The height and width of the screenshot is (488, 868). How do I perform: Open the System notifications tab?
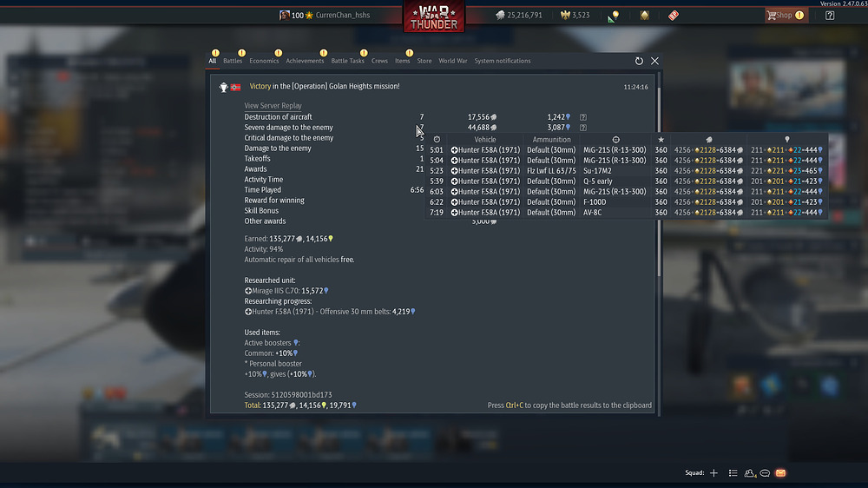[x=503, y=61]
